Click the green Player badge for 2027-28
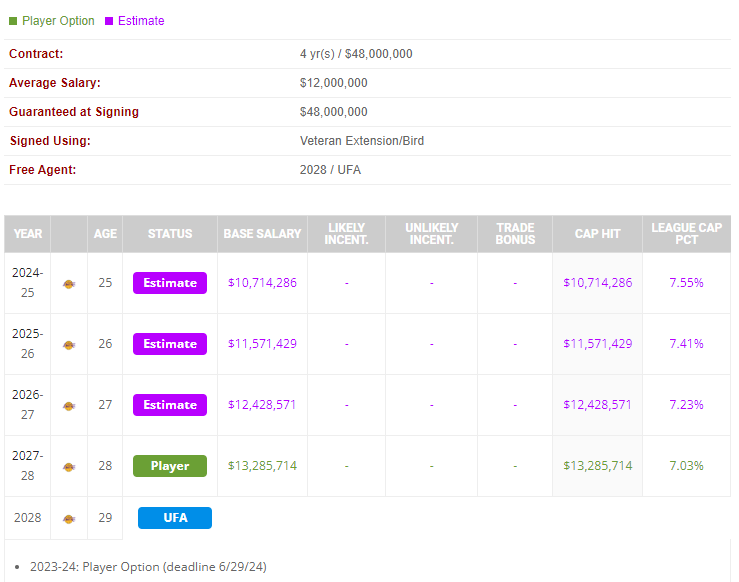Screen dimensions: 739x582 pos(170,466)
